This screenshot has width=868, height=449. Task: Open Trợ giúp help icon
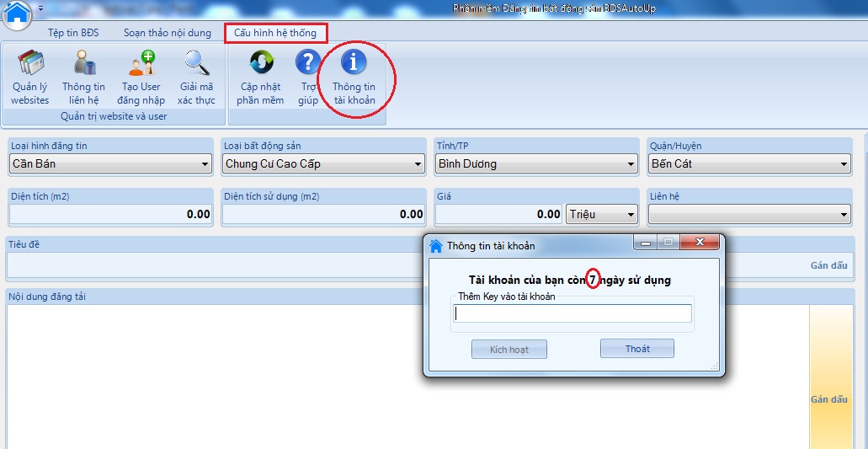pyautogui.click(x=308, y=77)
